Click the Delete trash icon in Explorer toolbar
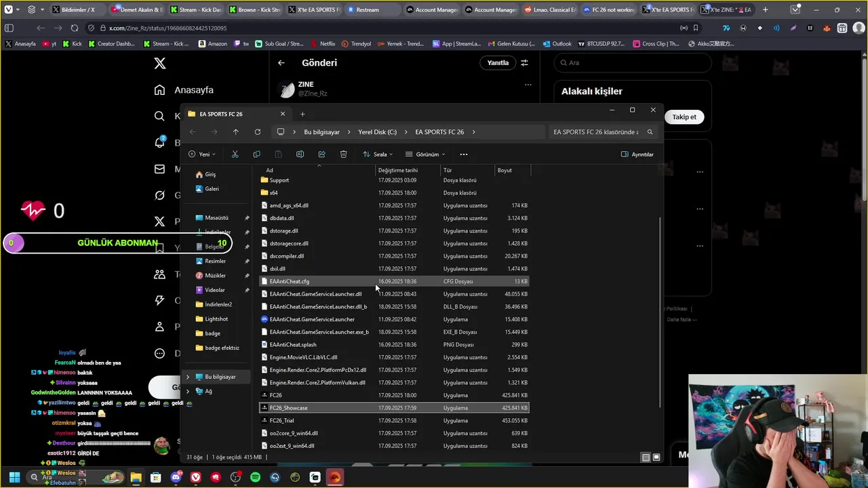Viewport: 868px width, 488px height. tap(343, 154)
